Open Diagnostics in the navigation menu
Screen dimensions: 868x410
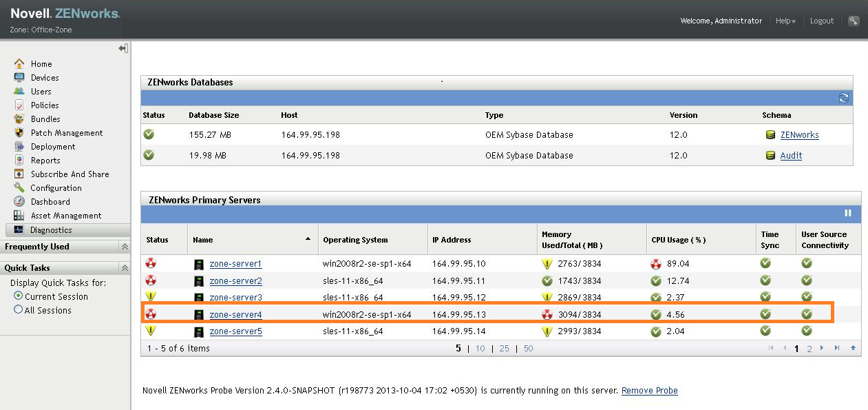pyautogui.click(x=51, y=230)
